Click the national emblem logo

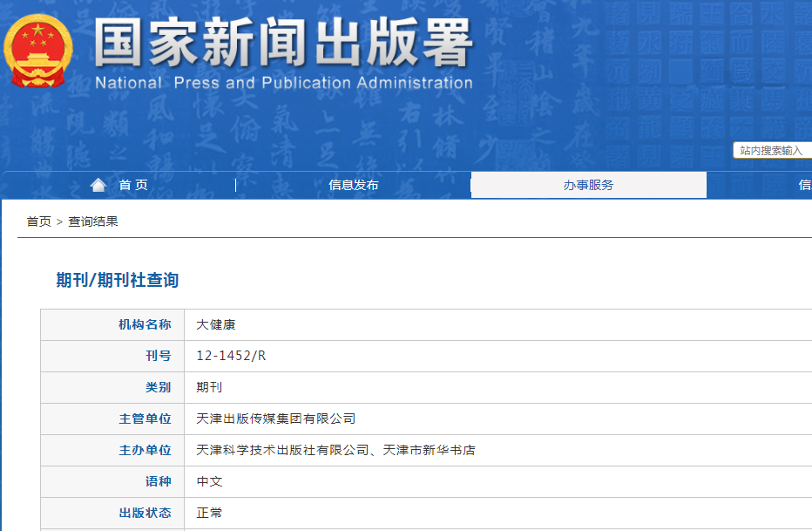click(x=38, y=51)
